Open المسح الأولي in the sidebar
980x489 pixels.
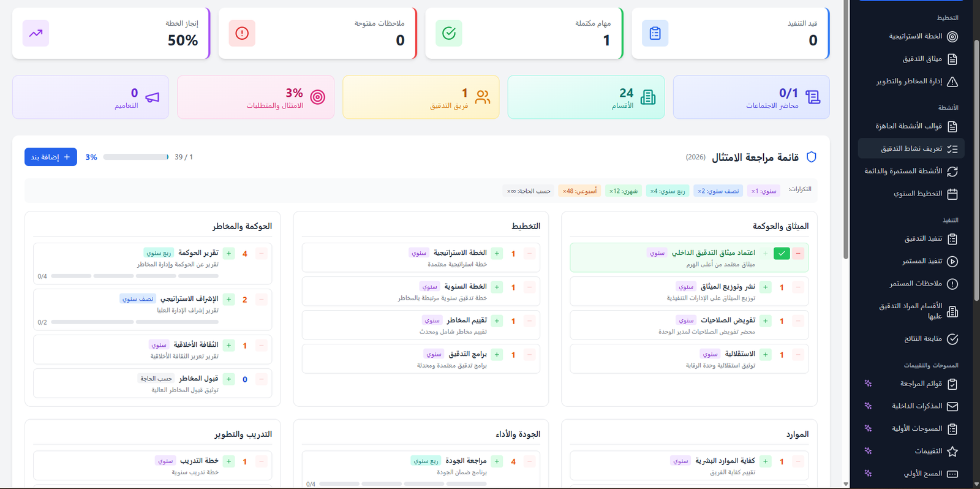[911, 474]
